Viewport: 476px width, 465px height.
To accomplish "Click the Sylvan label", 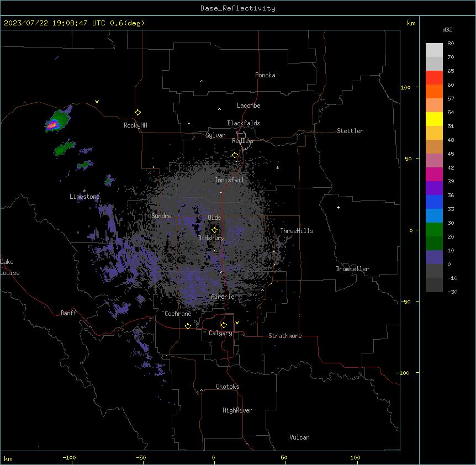I will pos(215,135).
